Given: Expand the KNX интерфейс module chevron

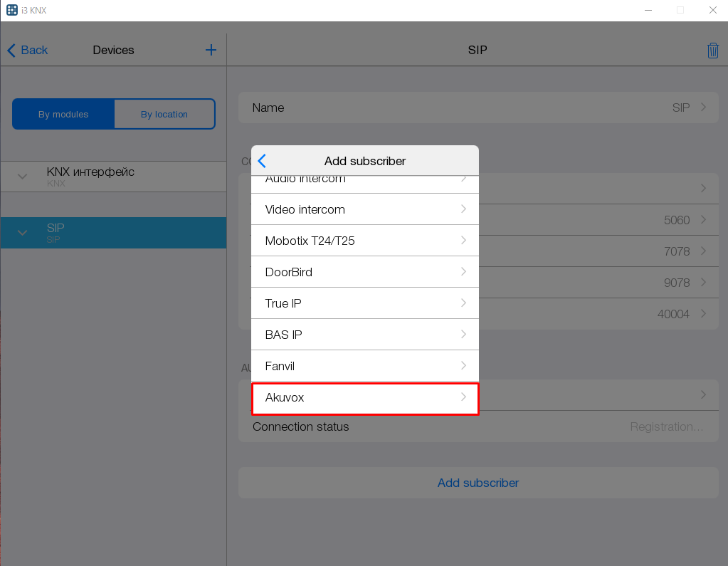Looking at the screenshot, I should [23, 177].
